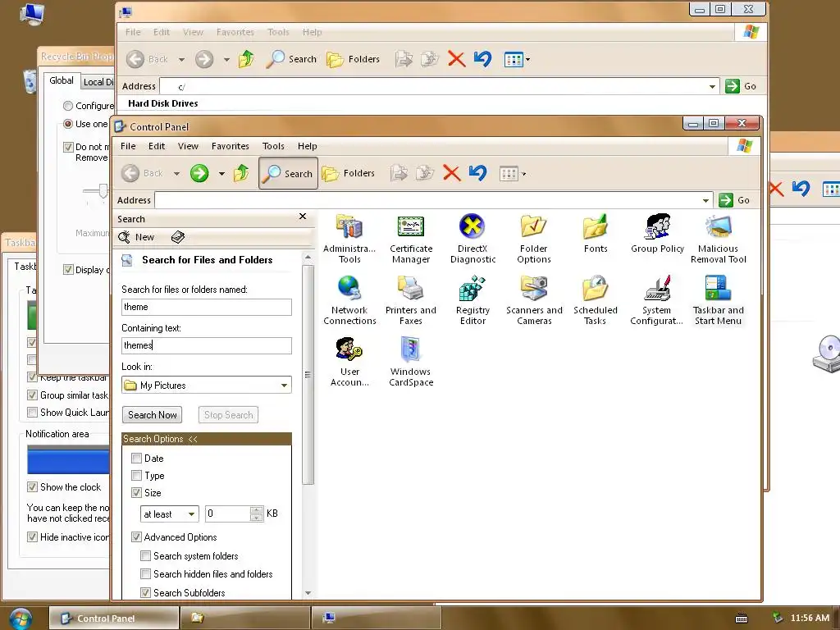Image resolution: width=840 pixels, height=630 pixels.
Task: Uncheck Search Subfolders
Action: 145,592
